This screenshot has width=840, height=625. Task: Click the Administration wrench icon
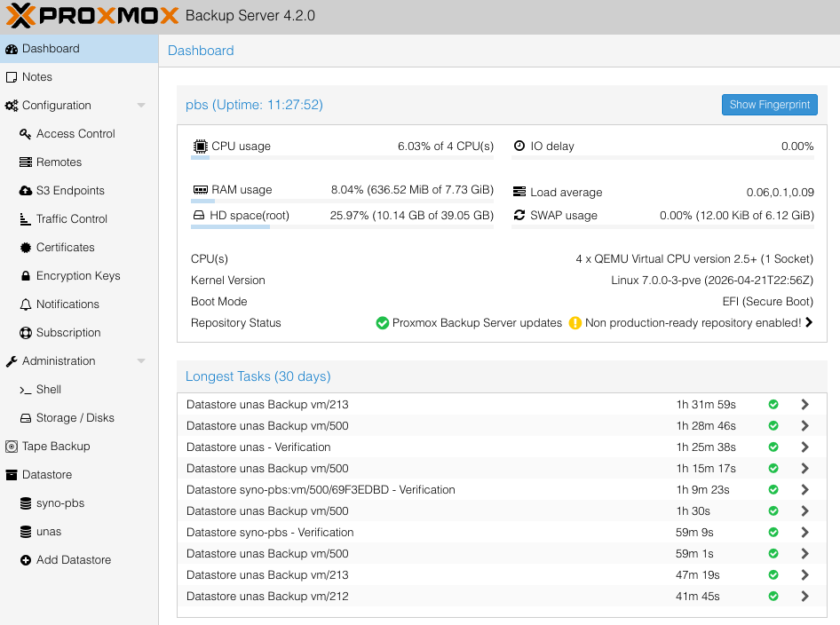coord(12,361)
